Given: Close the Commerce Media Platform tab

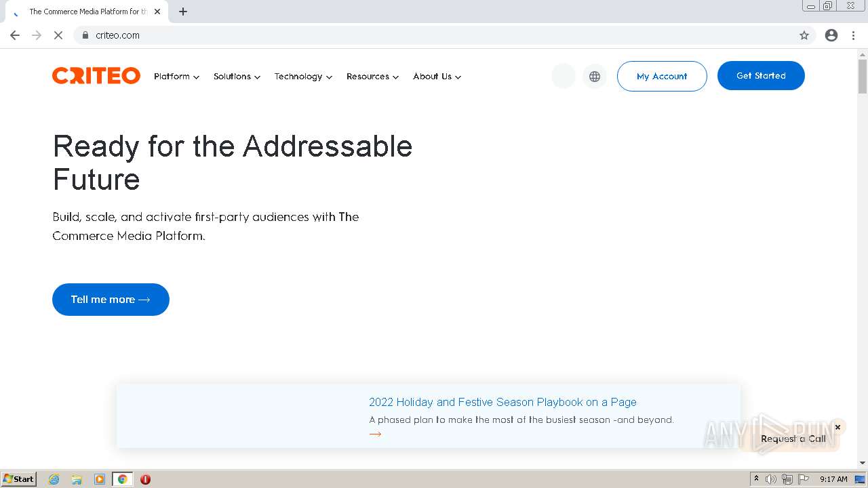Looking at the screenshot, I should (x=158, y=12).
